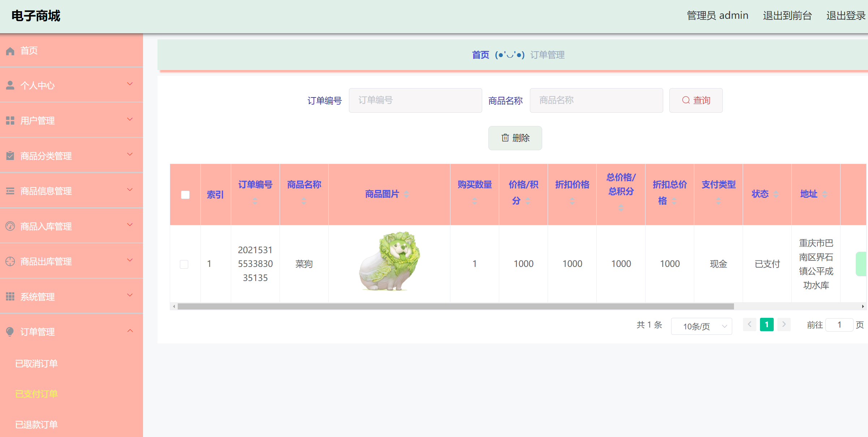
Task: Click the 个人中心 person icon
Action: (10, 85)
